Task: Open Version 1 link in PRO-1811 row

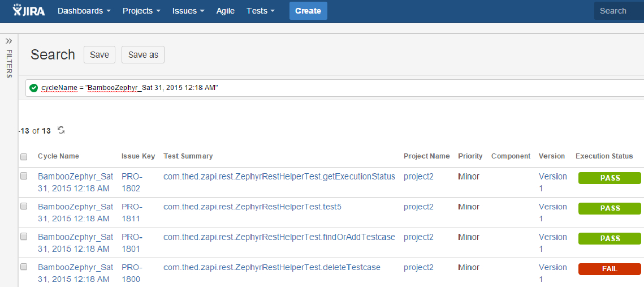Action: [553, 213]
